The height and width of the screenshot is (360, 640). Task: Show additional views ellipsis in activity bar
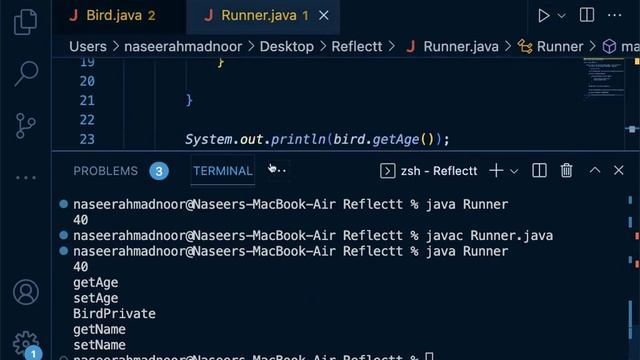[26, 178]
